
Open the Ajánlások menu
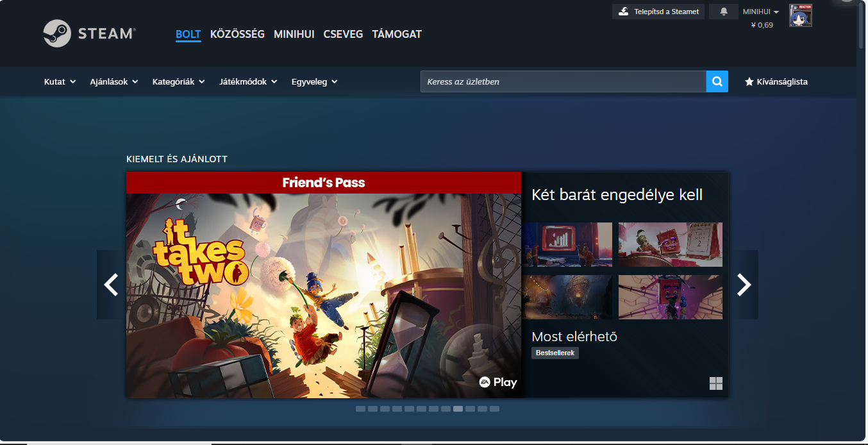(114, 81)
